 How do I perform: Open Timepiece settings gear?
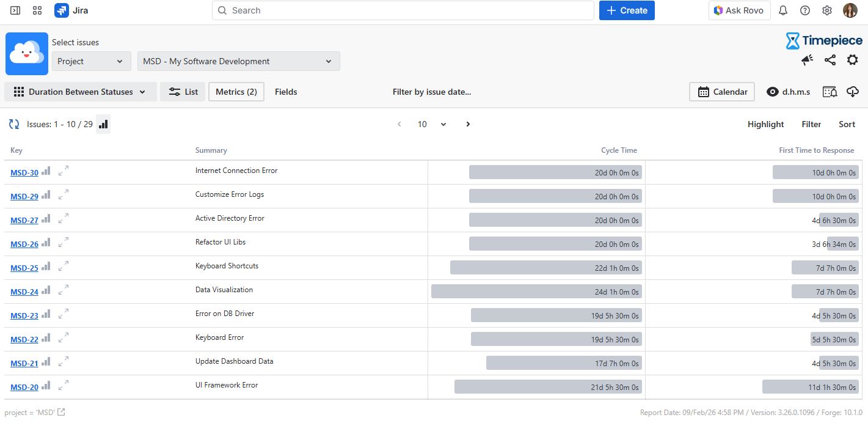tap(852, 60)
